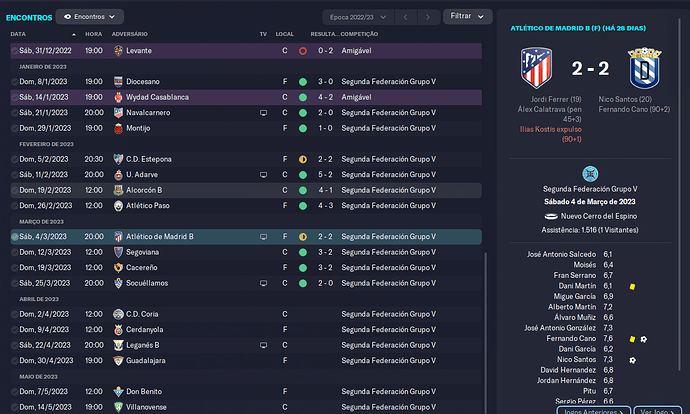This screenshot has width=690, height=414.
Task: Click the TV broadcast icon on Navalcarnero row
Action: click(263, 113)
